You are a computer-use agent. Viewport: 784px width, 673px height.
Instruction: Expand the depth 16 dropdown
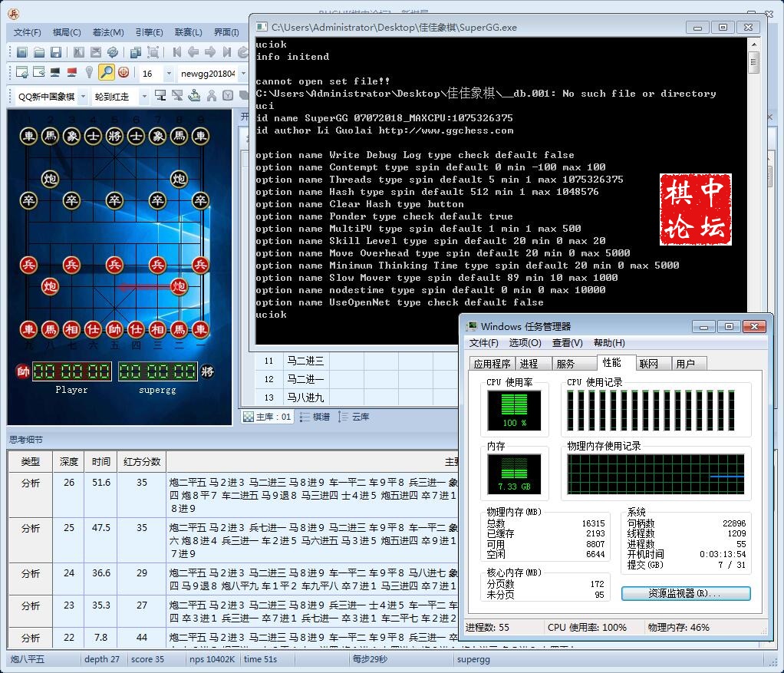(169, 74)
